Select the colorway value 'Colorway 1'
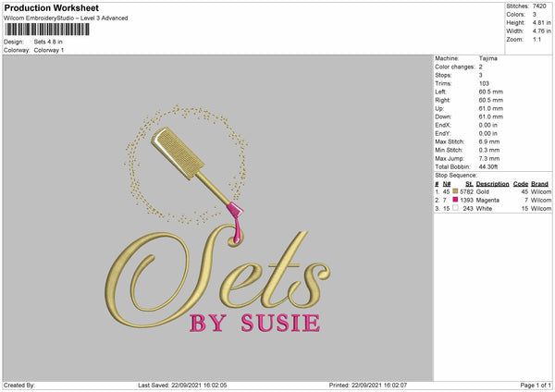The height and width of the screenshot is (392, 555). (x=49, y=50)
